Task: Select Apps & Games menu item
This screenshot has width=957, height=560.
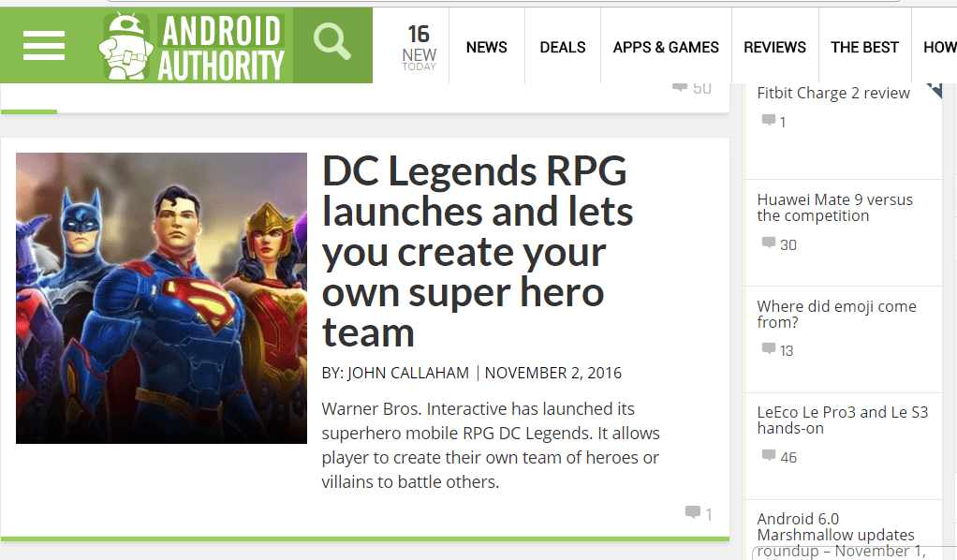Action: tap(666, 47)
